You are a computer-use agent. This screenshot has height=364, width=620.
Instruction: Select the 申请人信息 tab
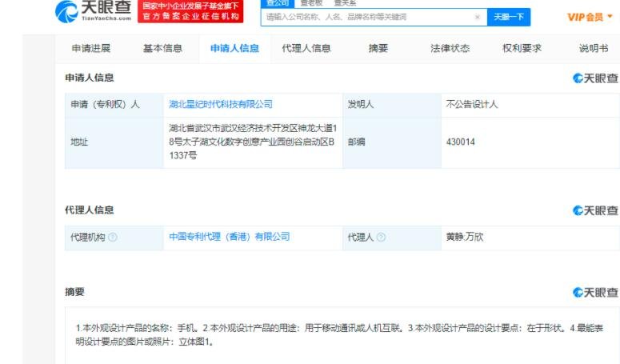pyautogui.click(x=235, y=48)
